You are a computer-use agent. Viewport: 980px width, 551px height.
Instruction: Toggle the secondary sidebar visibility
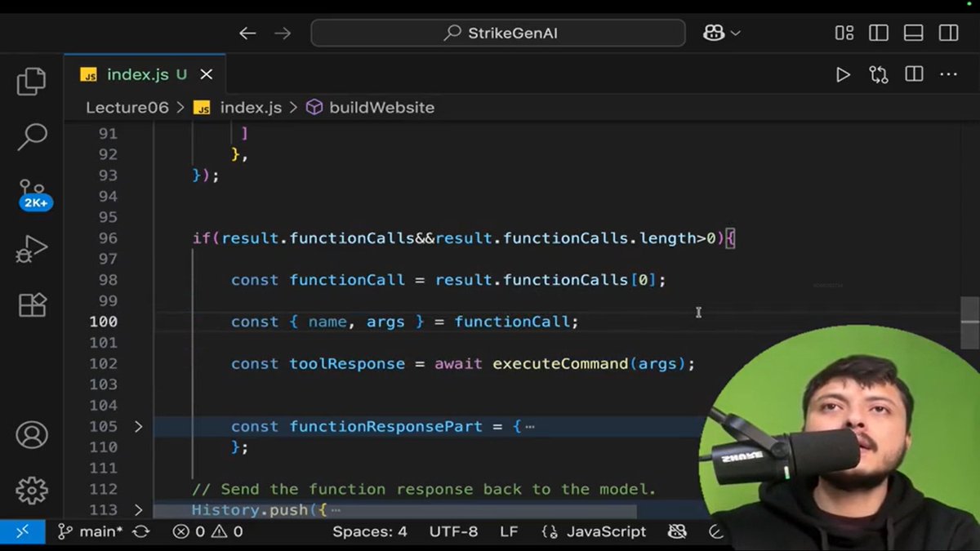[x=948, y=33]
